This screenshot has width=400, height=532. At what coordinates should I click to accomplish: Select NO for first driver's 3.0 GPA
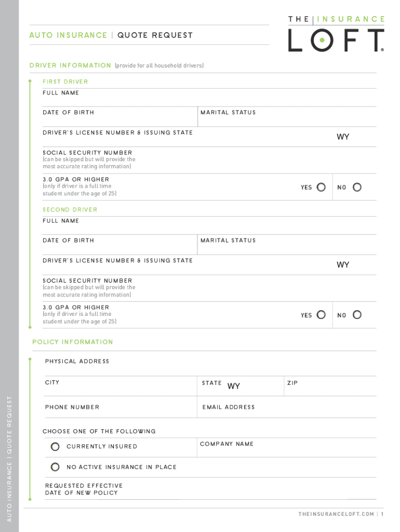(357, 187)
